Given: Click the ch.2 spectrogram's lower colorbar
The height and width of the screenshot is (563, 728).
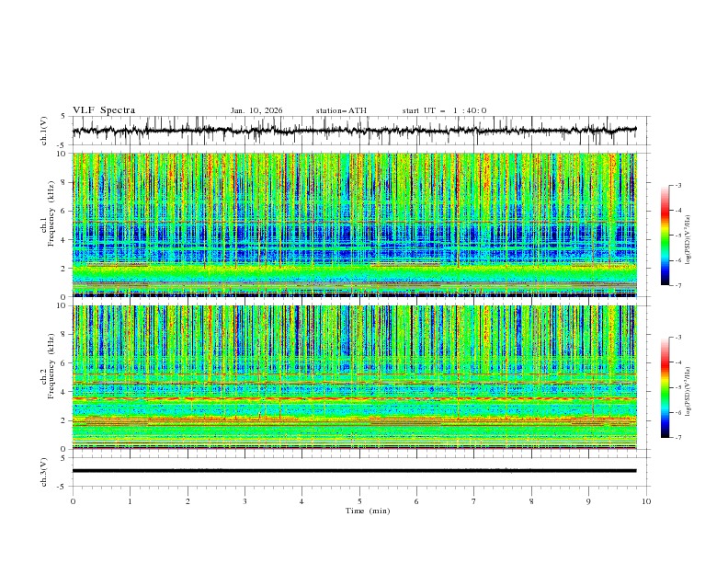Looking at the screenshot, I should (665, 387).
